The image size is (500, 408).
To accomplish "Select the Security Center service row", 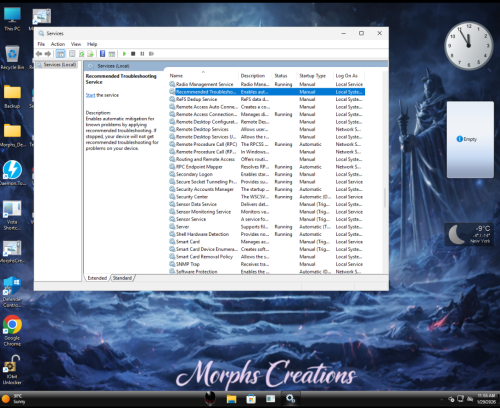I will [267, 197].
